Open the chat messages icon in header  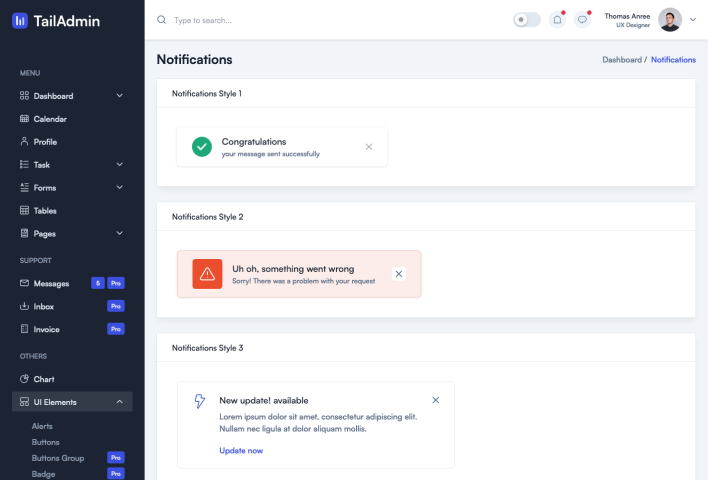pos(583,19)
